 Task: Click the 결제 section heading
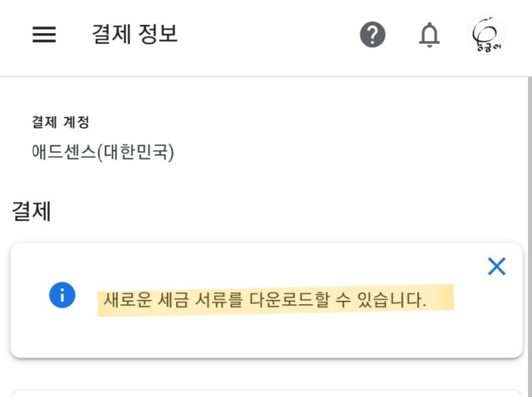tap(31, 211)
